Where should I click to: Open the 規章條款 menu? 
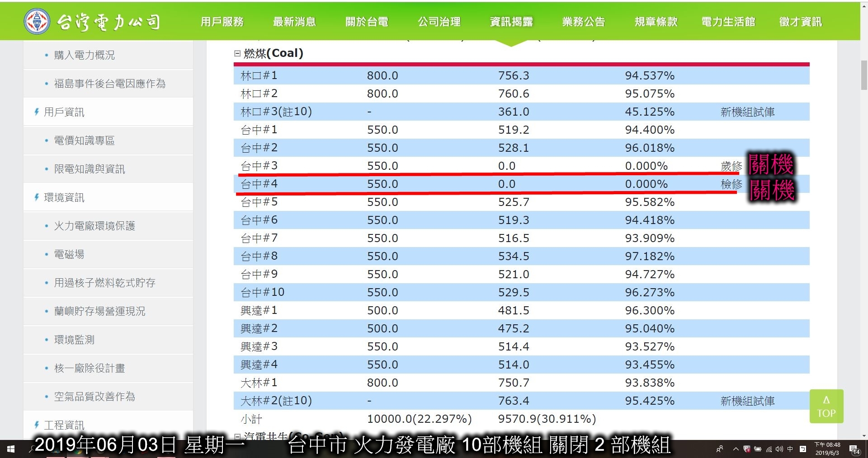tap(656, 22)
